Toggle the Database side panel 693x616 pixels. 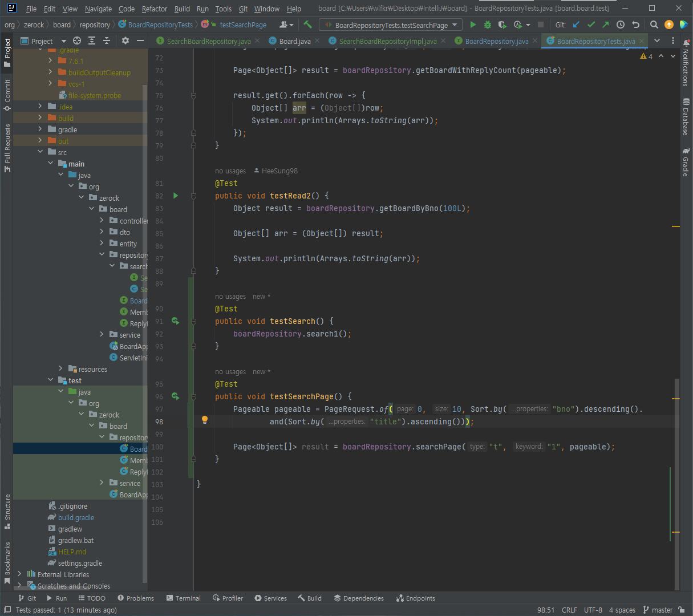(x=686, y=117)
